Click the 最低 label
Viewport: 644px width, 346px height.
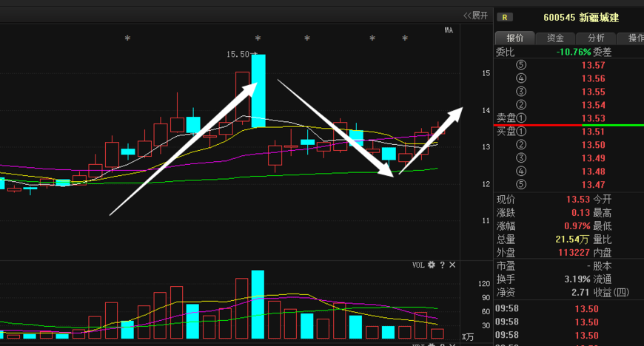(602, 225)
